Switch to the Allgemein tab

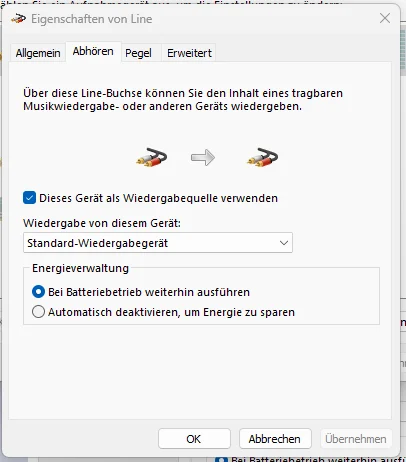pyautogui.click(x=38, y=53)
